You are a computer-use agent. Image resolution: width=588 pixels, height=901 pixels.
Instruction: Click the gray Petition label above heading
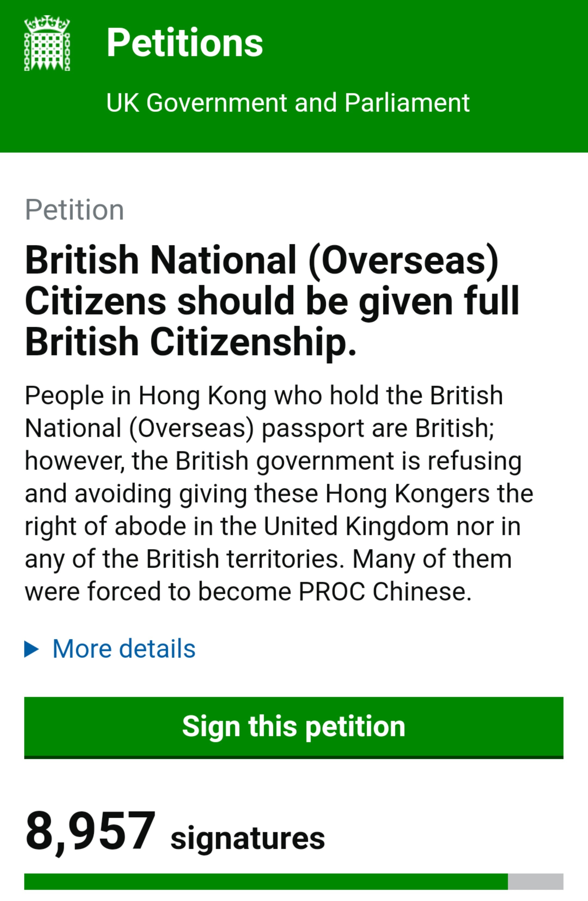75,210
